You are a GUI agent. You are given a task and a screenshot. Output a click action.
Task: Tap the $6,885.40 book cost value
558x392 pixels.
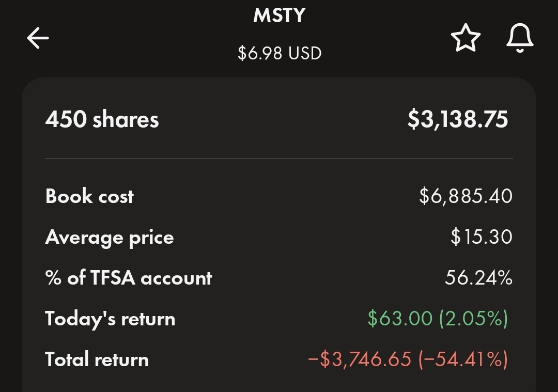click(x=466, y=196)
